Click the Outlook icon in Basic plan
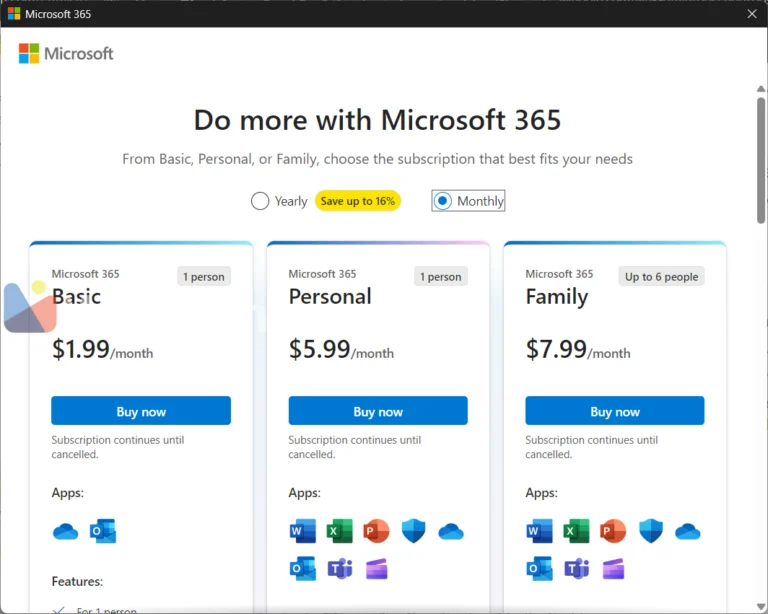Screen dimensions: 768x614 click(103, 531)
